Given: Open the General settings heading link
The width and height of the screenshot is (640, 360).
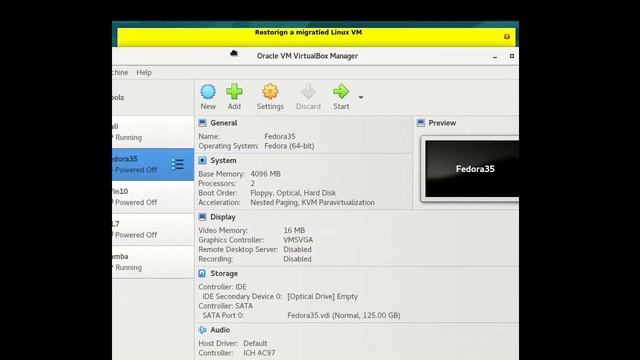Looking at the screenshot, I should (x=224, y=123).
